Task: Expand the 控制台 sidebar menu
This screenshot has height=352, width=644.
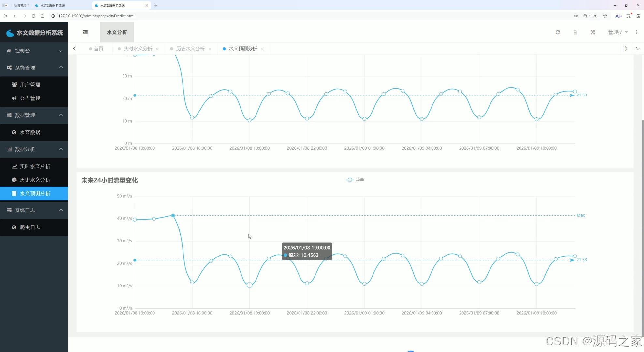Action: click(34, 51)
